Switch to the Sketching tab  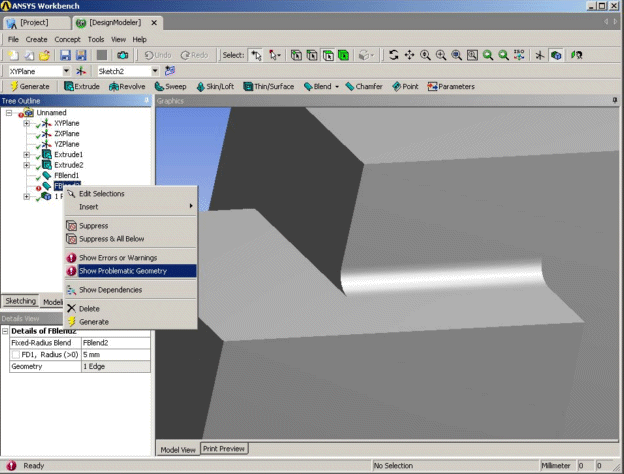coord(20,301)
